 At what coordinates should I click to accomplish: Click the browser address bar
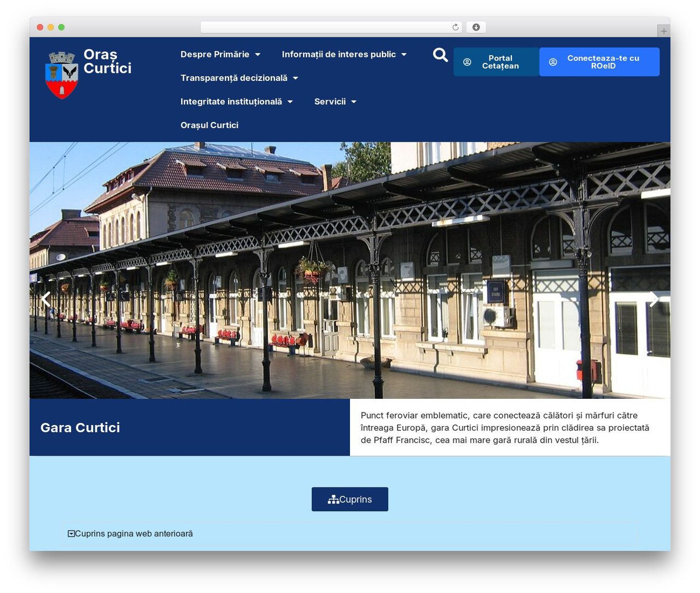[331, 27]
